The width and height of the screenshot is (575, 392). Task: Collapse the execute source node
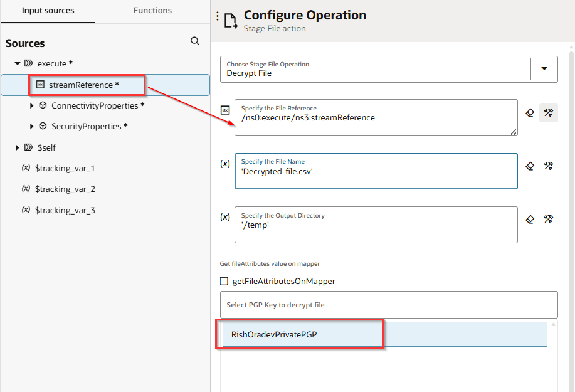click(18, 64)
